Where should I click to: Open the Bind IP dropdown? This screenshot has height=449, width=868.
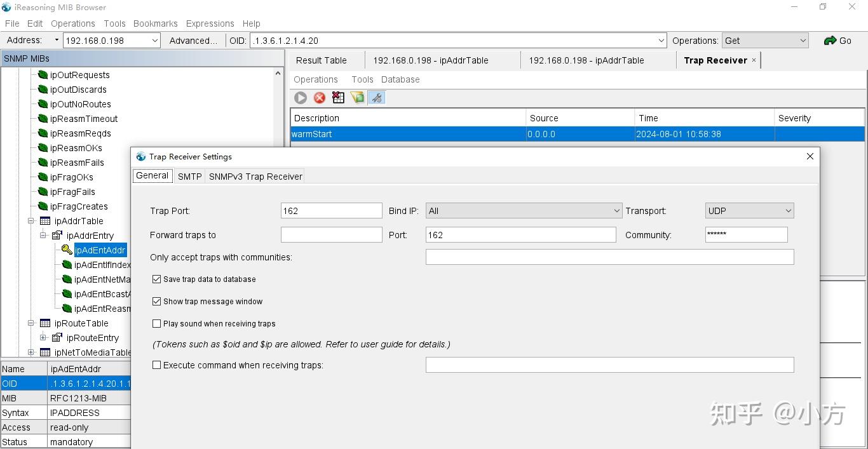tap(615, 210)
